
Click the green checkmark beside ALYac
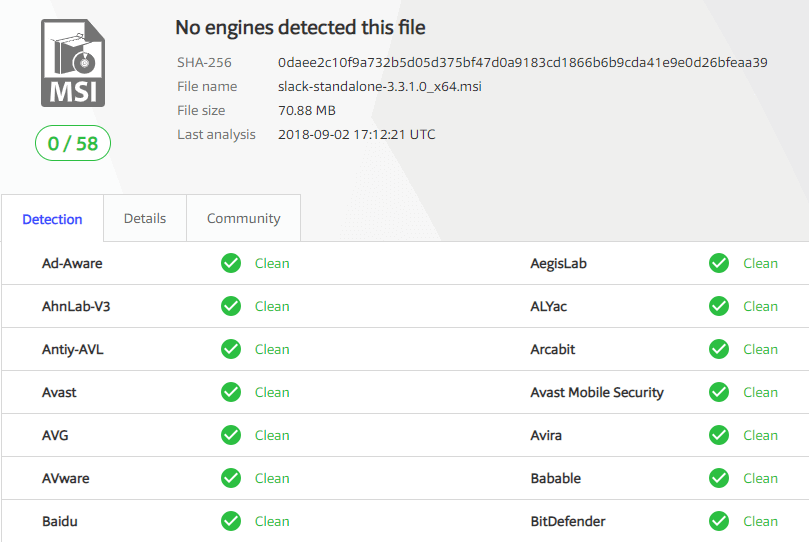click(x=719, y=306)
